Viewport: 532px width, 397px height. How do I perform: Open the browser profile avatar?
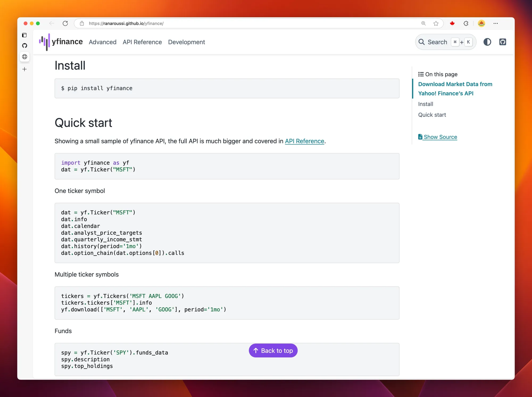tap(481, 23)
